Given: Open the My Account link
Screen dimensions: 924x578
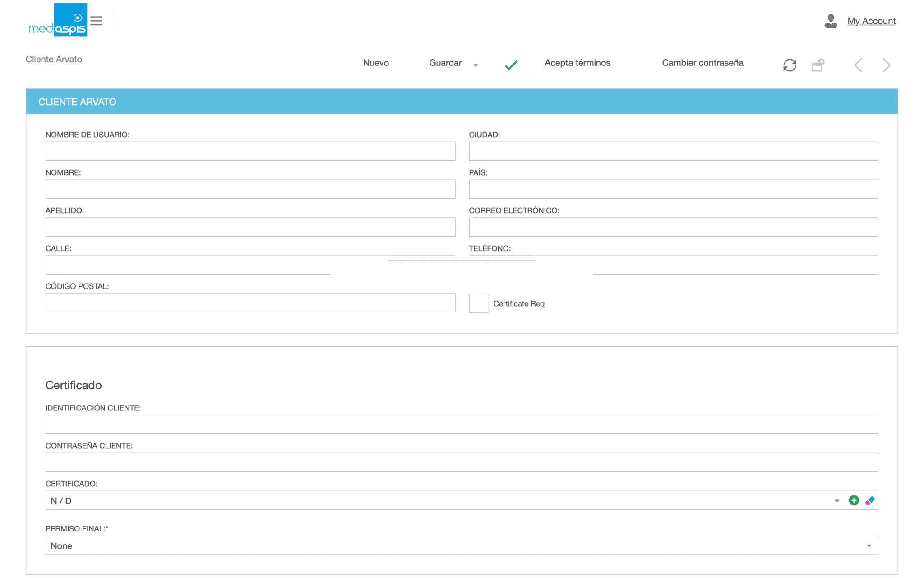Looking at the screenshot, I should tap(871, 21).
